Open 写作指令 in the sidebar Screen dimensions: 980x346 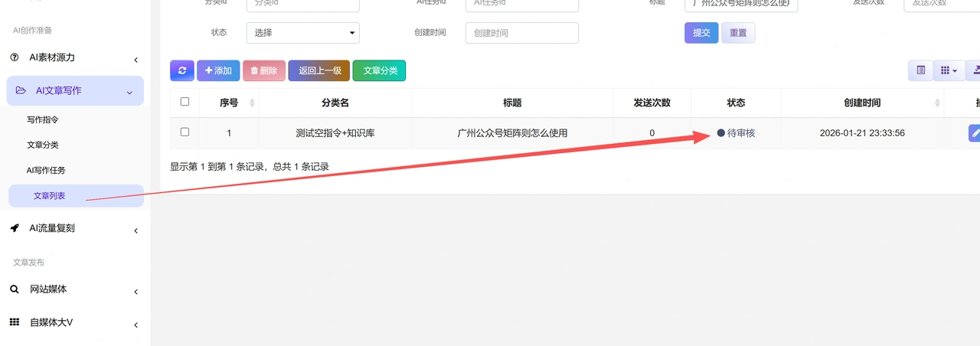pyautogui.click(x=43, y=119)
